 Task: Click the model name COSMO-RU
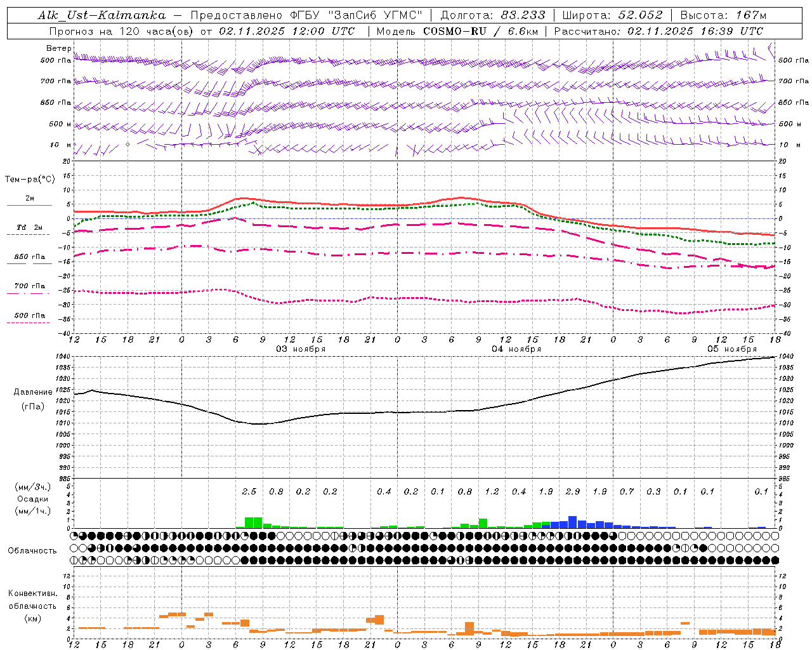pos(455,31)
